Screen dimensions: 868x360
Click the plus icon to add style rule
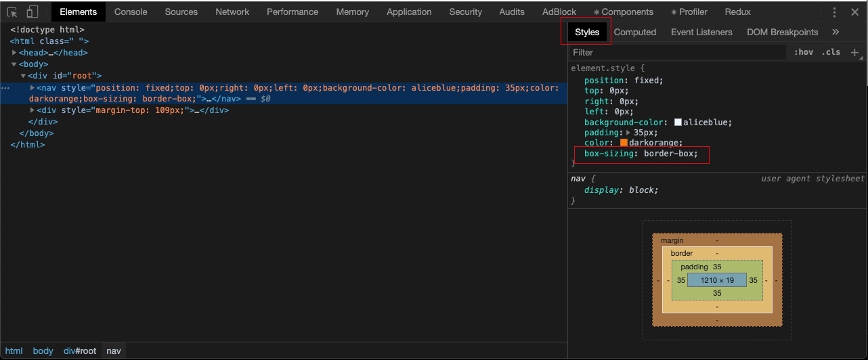(854, 52)
